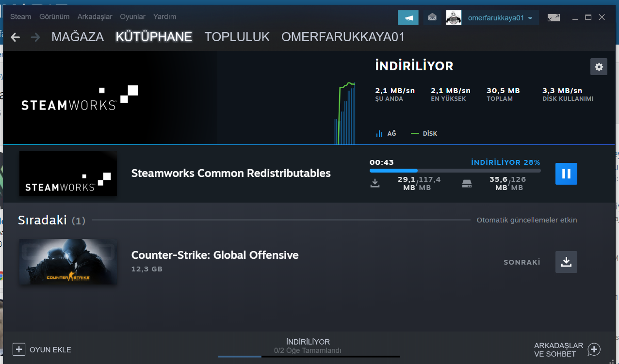Screen dimensions: 619x364
Task: Click the 00:43 remaining time
Action: [381, 162]
